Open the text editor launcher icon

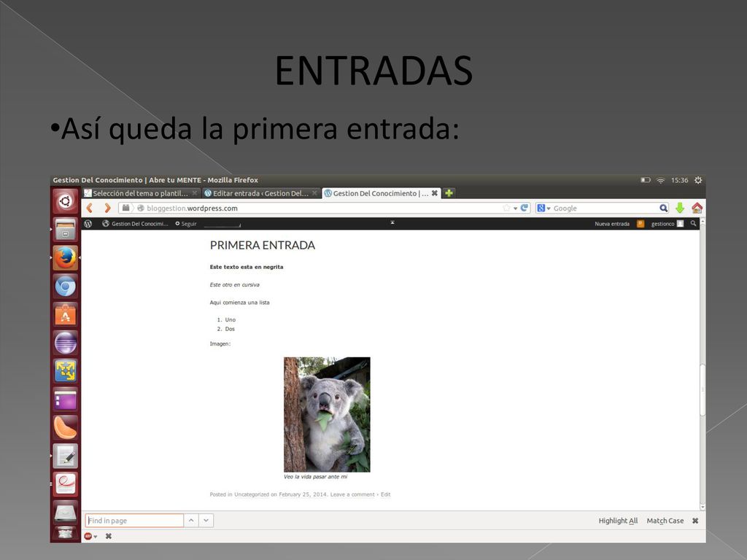pos(65,456)
